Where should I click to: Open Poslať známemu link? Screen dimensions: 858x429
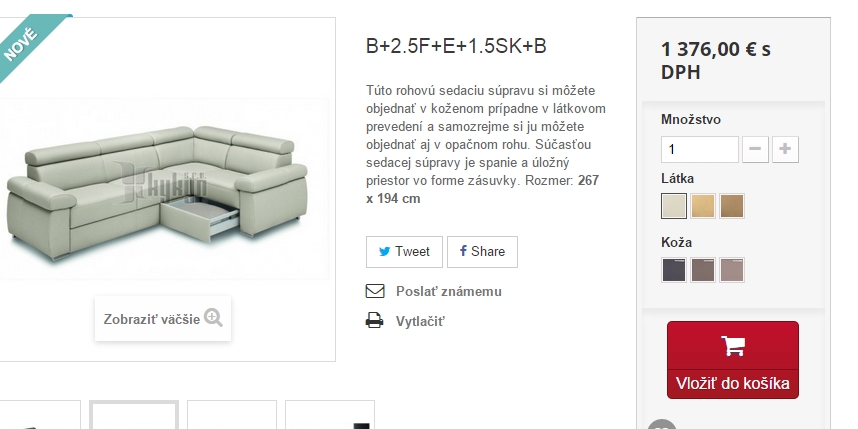pyautogui.click(x=449, y=292)
